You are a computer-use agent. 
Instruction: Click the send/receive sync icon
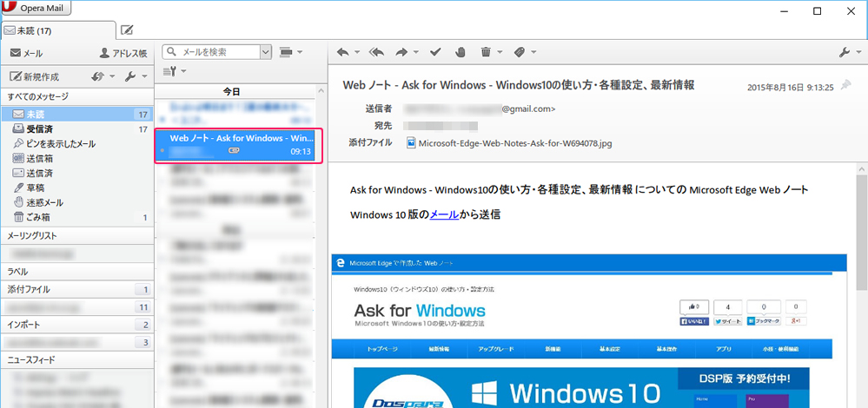click(98, 76)
